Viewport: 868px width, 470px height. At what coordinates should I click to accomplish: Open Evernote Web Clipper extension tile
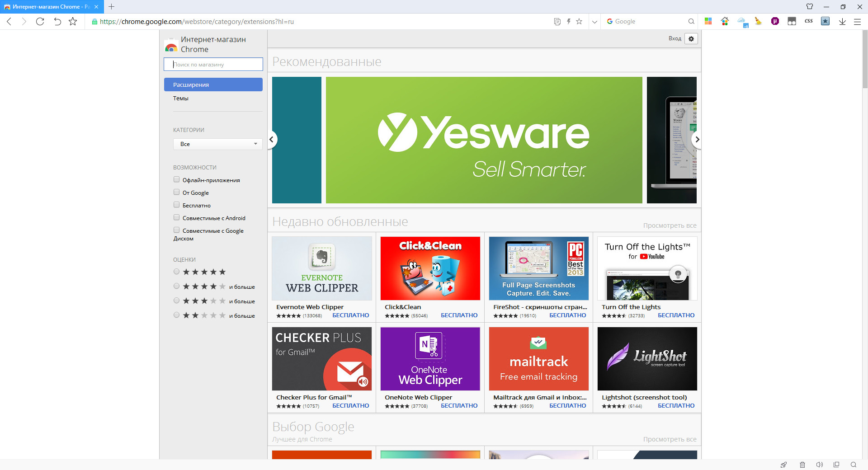click(x=322, y=277)
